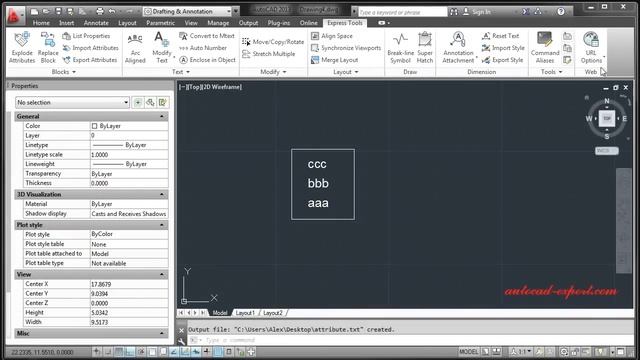This screenshot has width=640, height=360.
Task: Click the Save icon
Action: [58, 11]
